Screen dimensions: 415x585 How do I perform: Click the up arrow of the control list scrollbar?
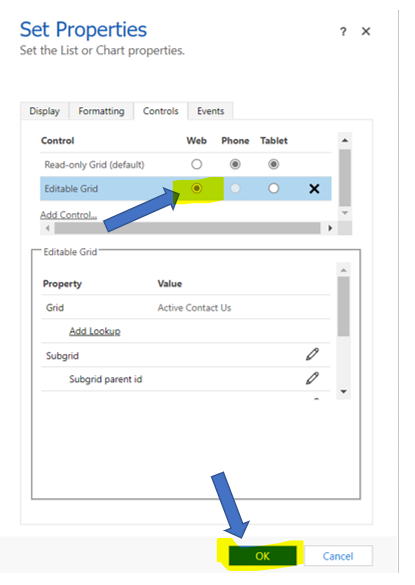(345, 141)
